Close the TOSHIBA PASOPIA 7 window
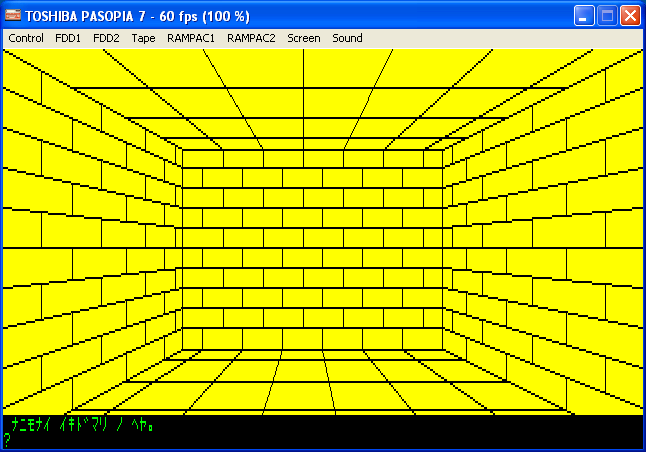Image resolution: width=646 pixels, height=452 pixels. pyautogui.click(x=630, y=16)
